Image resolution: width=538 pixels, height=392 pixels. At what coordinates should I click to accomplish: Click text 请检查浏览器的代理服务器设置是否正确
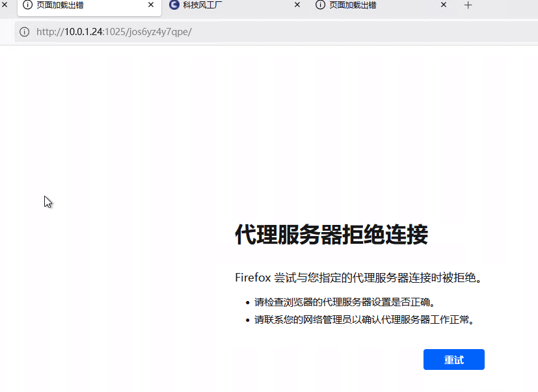pyautogui.click(x=345, y=302)
